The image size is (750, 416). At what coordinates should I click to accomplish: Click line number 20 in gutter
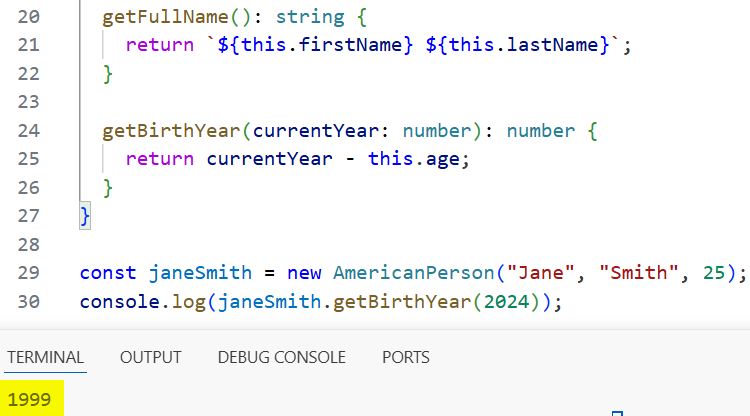pyautogui.click(x=29, y=17)
